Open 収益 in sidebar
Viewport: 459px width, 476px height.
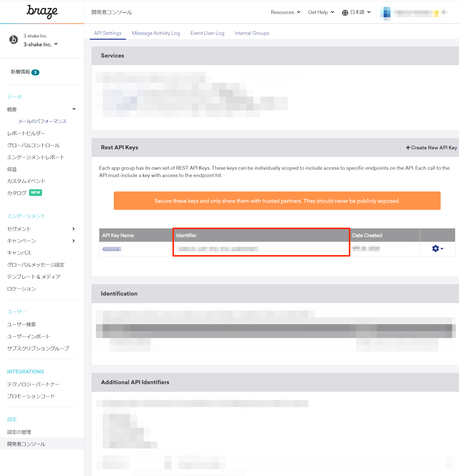(12, 169)
